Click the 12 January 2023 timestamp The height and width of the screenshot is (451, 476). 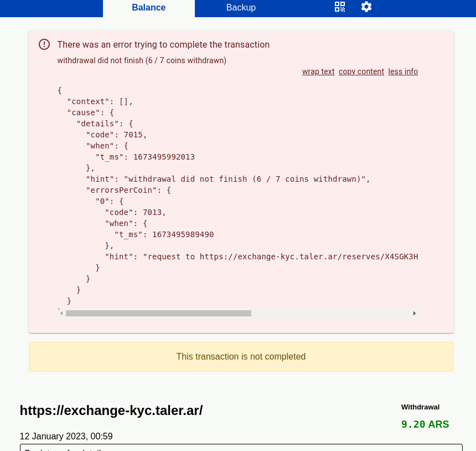pos(66,437)
